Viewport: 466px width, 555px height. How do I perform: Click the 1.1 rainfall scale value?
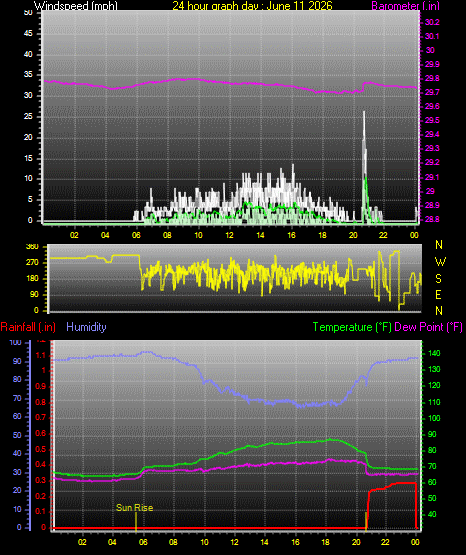click(x=41, y=355)
